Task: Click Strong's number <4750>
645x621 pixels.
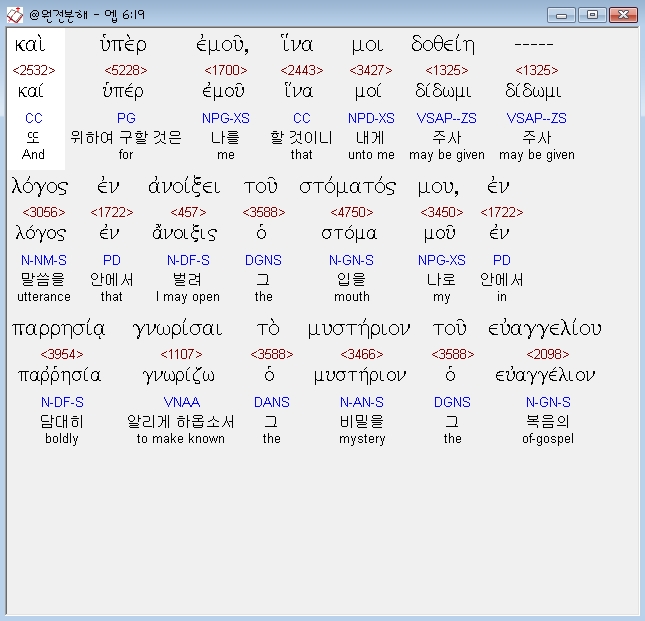Action: [352, 212]
